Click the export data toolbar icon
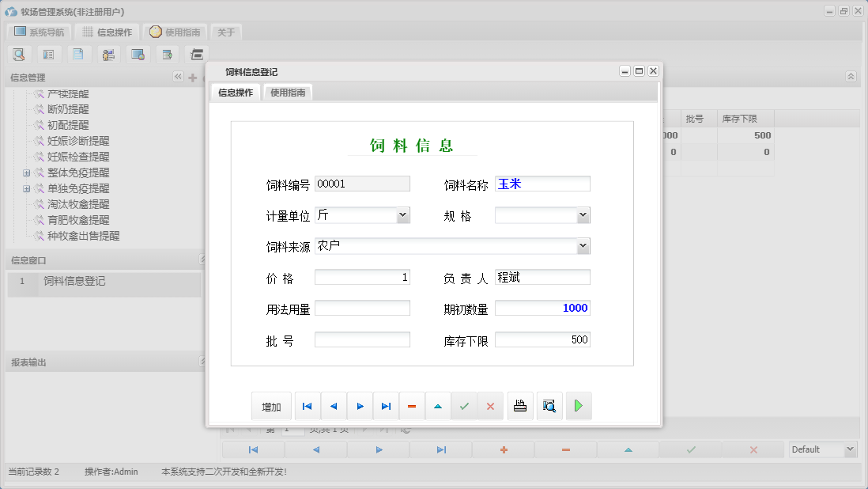Screen dimensions: 868x489 (167, 54)
